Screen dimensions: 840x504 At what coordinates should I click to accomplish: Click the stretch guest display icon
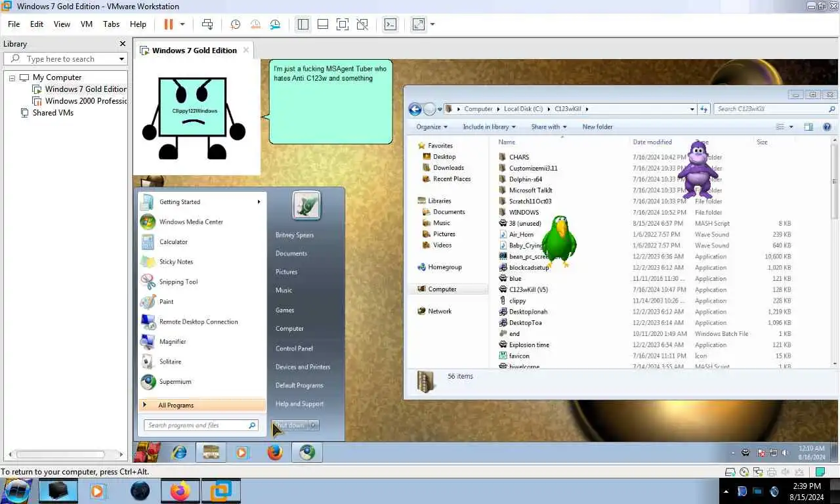point(418,24)
